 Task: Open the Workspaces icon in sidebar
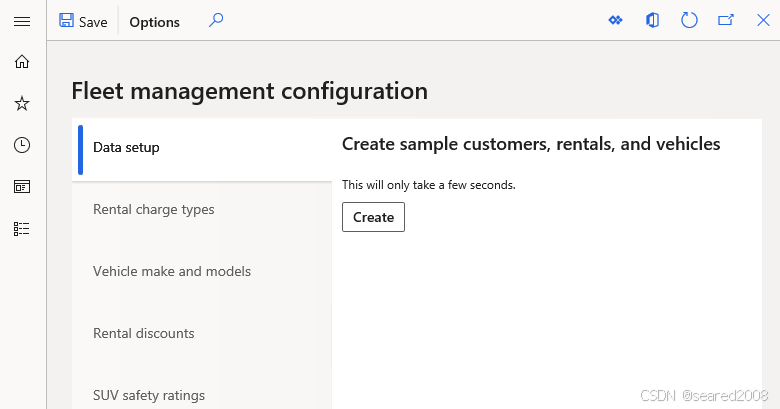pos(22,186)
